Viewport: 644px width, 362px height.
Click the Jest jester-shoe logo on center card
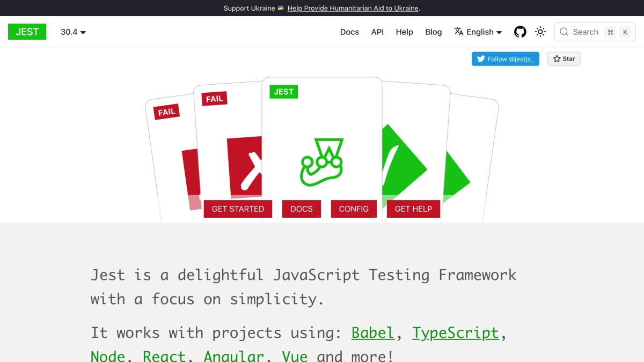click(x=321, y=162)
